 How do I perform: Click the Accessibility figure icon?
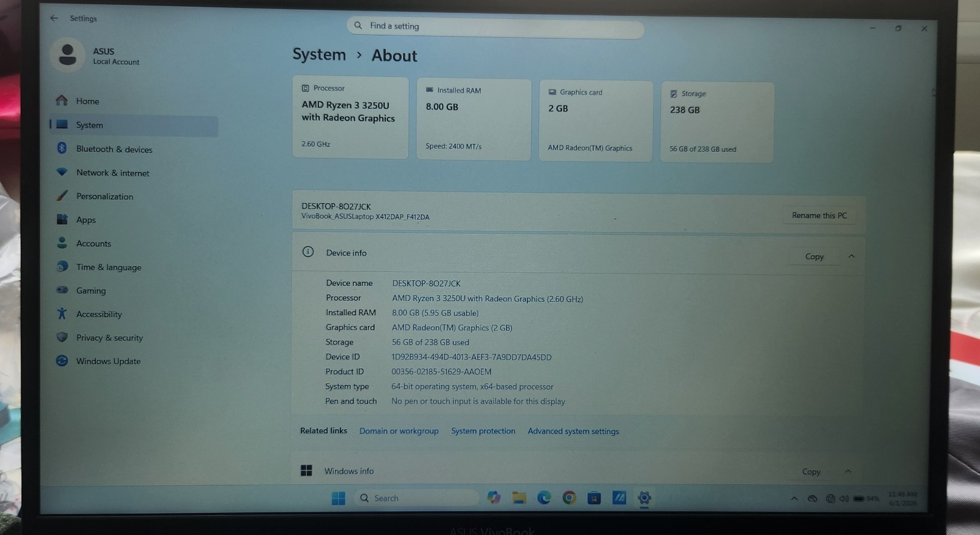[x=62, y=313]
